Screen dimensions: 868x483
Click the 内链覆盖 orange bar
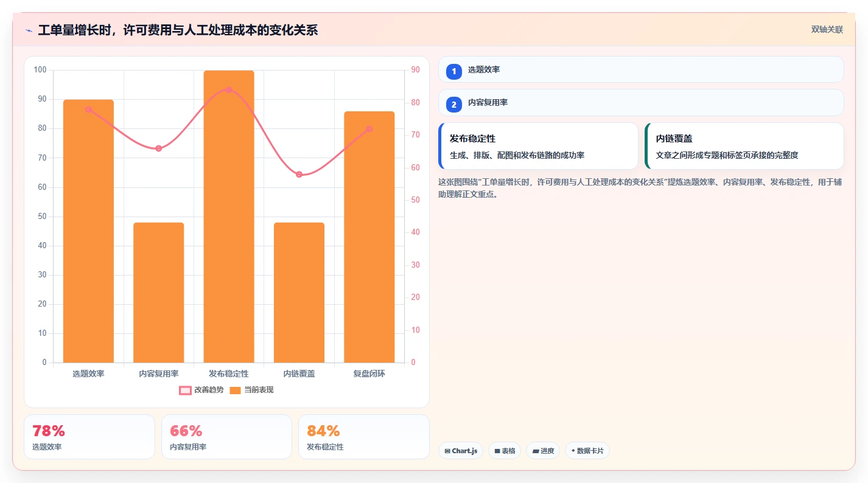[x=299, y=293]
